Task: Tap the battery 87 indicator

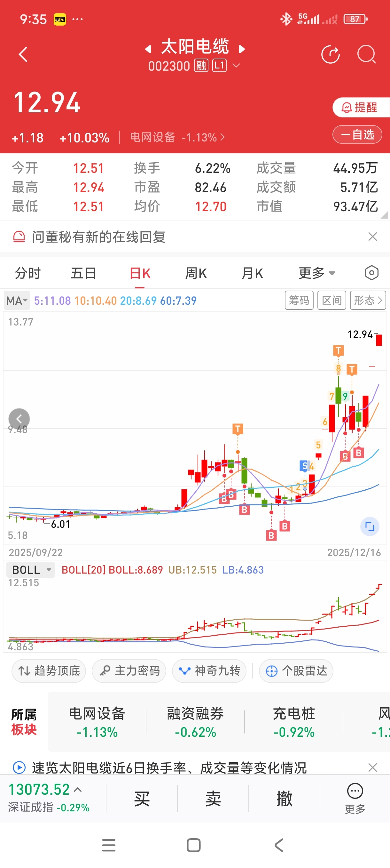Action: [355, 19]
